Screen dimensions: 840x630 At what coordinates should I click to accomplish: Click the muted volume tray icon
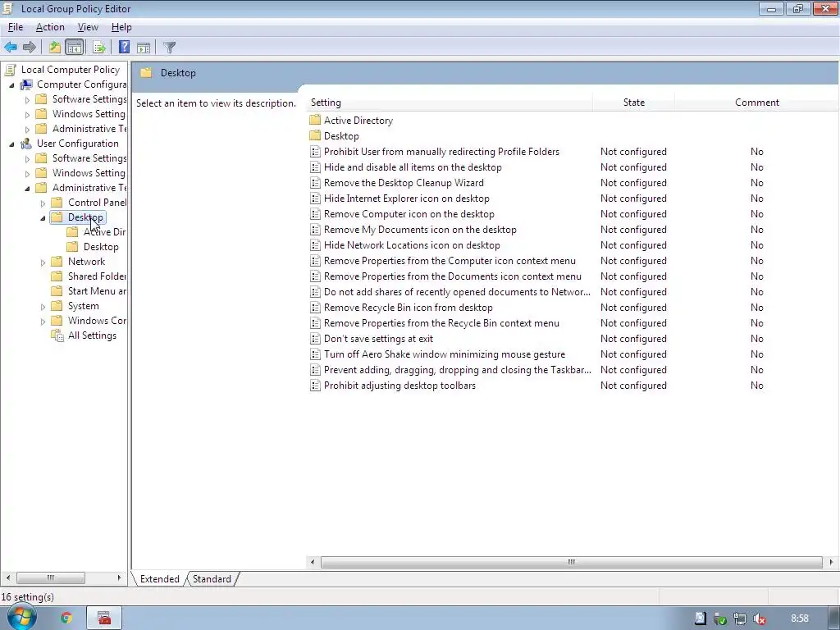(759, 619)
